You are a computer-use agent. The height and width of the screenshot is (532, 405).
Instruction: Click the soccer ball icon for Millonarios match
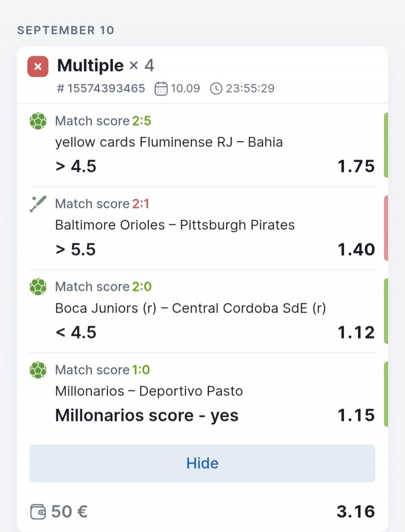pos(38,370)
